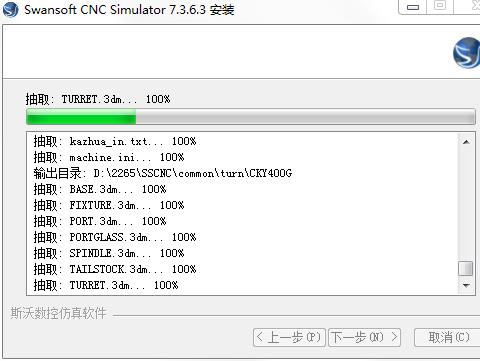The image size is (480, 361).
Task: Select the PORTGLASS.3dm log line
Action: [x=115, y=237]
